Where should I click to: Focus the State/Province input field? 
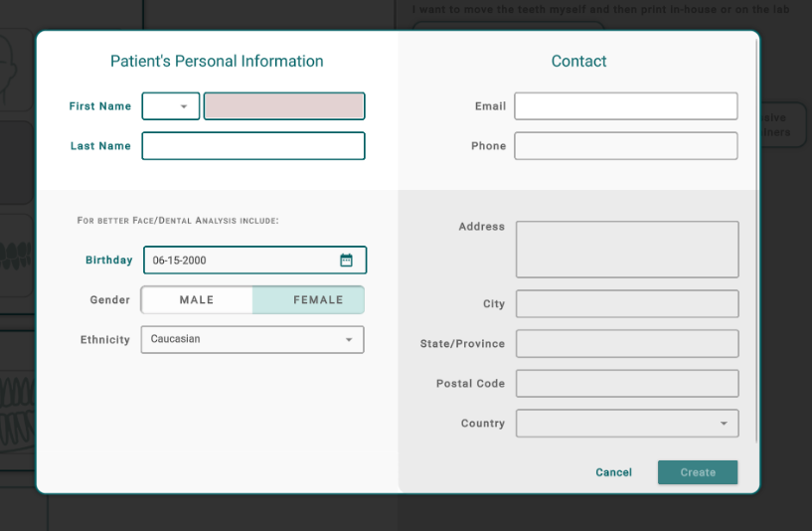tap(627, 344)
